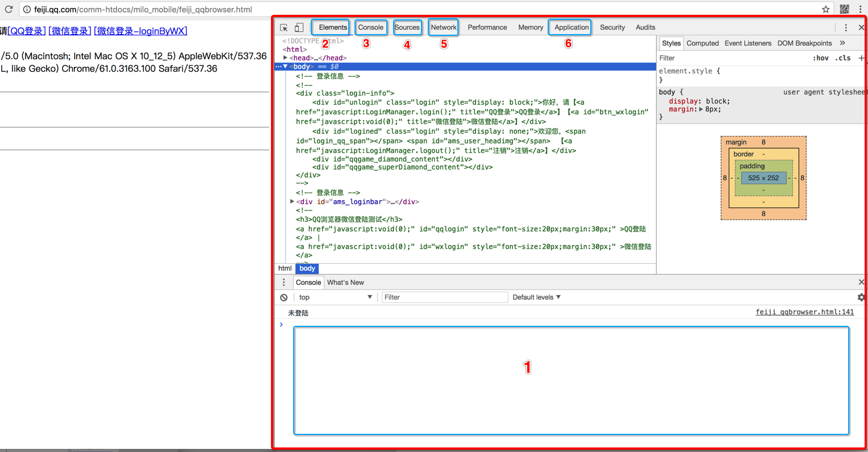Open the Default levels dropdown
Screen dimensions: 868x452
tap(537, 297)
